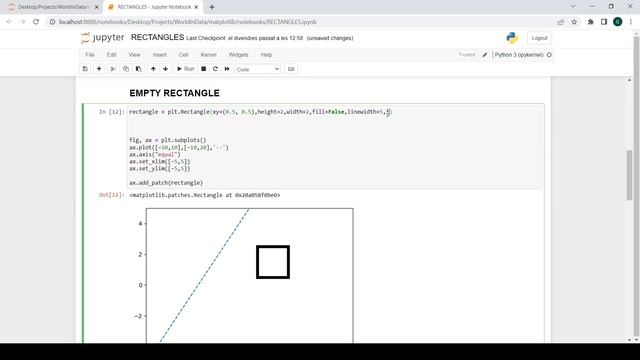Click the notebook scrollbar down arrow
640x360 pixels.
[x=629, y=340]
